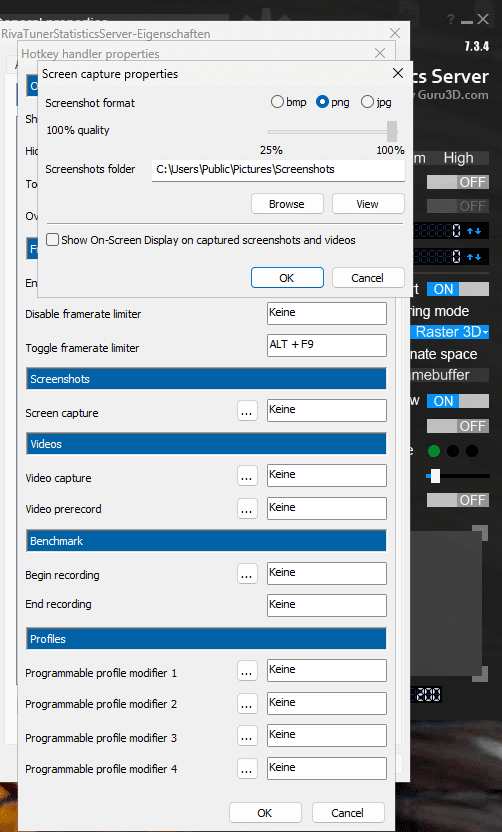This screenshot has width=502, height=832.
Task: Open Begin recording options ellipsis button
Action: (247, 574)
